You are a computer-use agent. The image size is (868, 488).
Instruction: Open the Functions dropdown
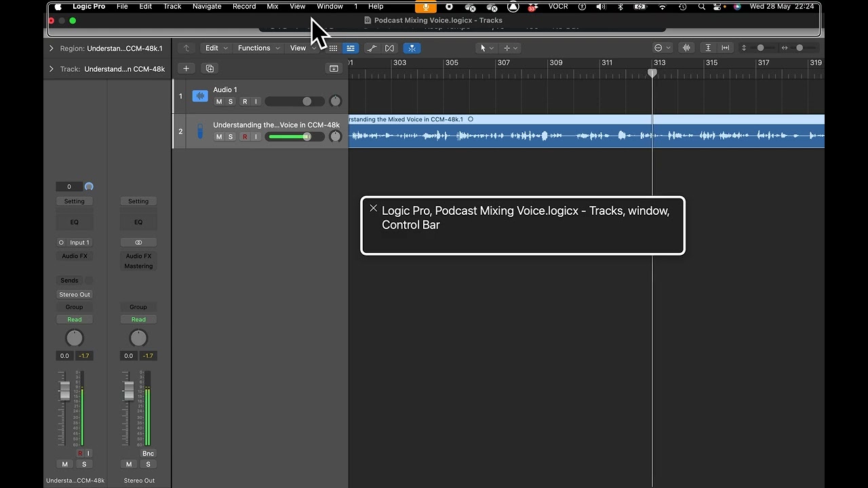[258, 48]
